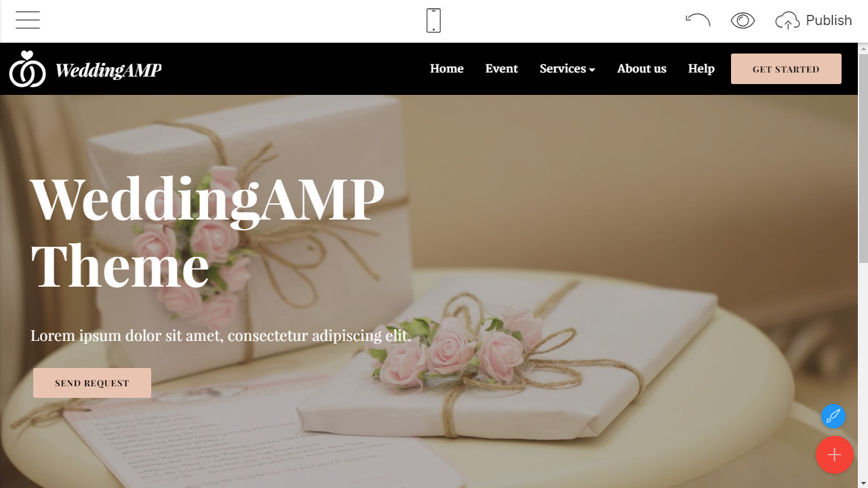Image resolution: width=868 pixels, height=488 pixels.
Task: Open the Home menu item
Action: pos(447,68)
